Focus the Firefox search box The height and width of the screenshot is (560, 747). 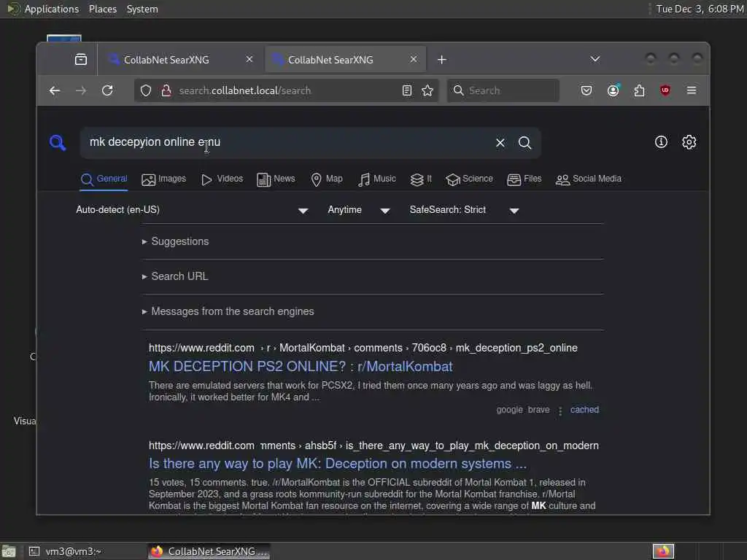503,90
